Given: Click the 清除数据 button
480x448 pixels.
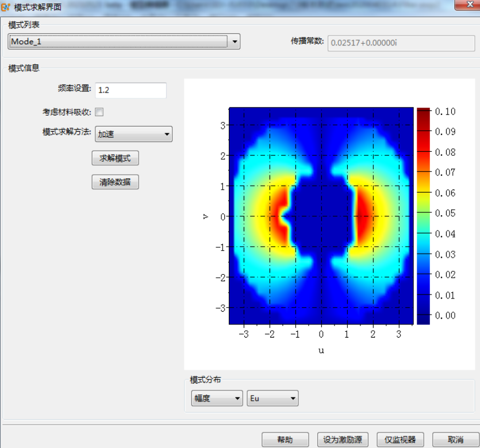Looking at the screenshot, I should [x=115, y=182].
